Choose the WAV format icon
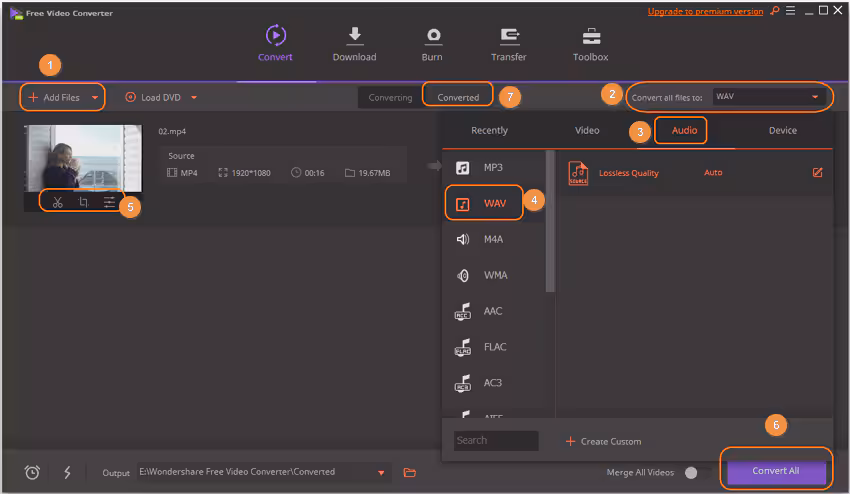Screen dimensions: 850x494 [x=462, y=204]
